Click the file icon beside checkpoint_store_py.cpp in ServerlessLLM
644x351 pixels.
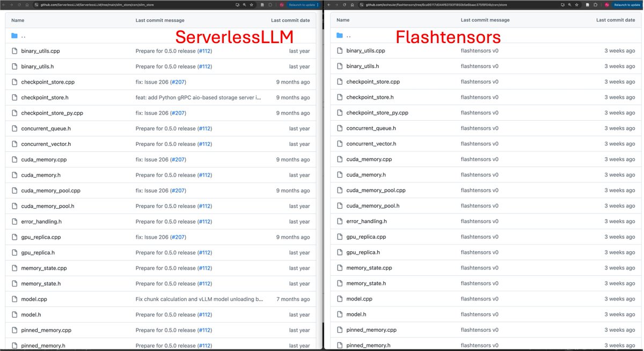[14, 113]
